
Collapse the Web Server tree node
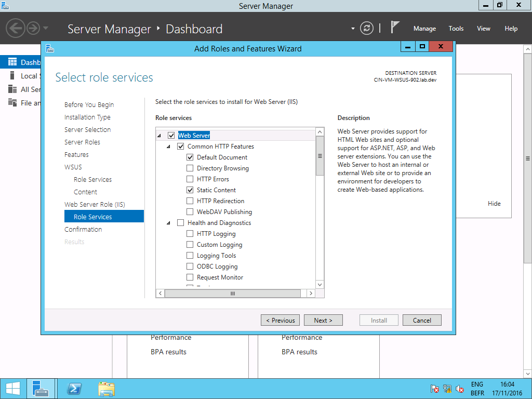point(159,136)
